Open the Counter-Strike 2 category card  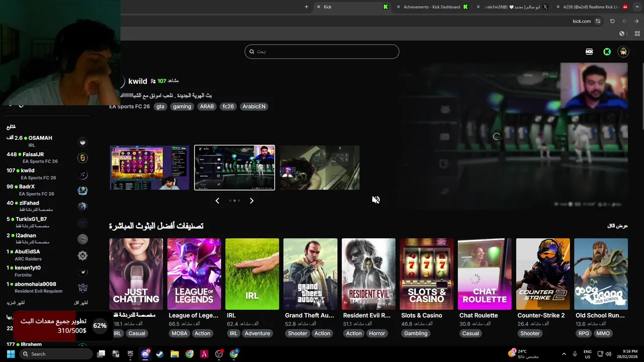[x=543, y=274]
